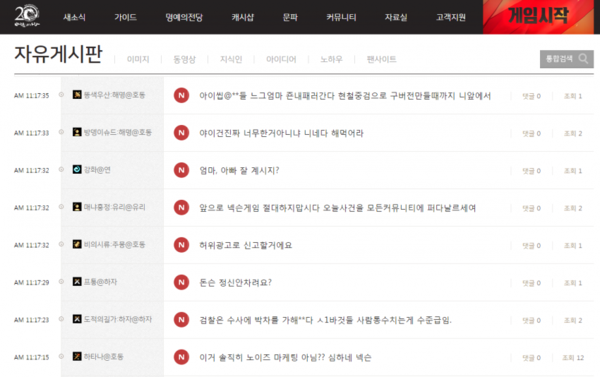This screenshot has height=377, width=600.
Task: Click N badge beside '돈슨 정신안차려요?'
Action: point(181,282)
